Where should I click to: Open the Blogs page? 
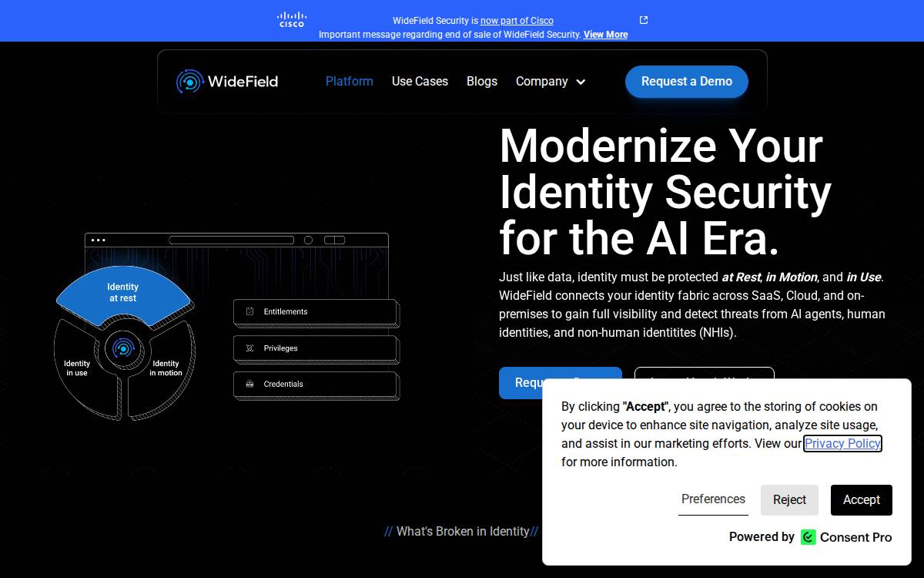click(482, 81)
